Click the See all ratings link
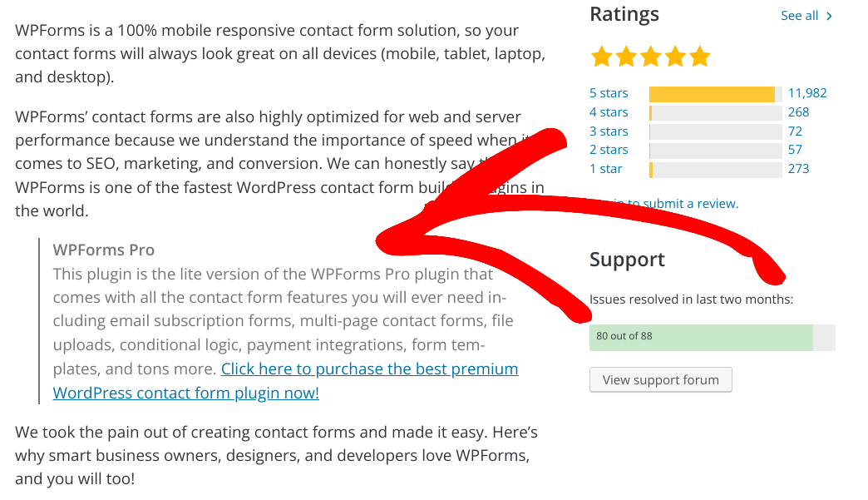868x500 pixels. (x=798, y=15)
